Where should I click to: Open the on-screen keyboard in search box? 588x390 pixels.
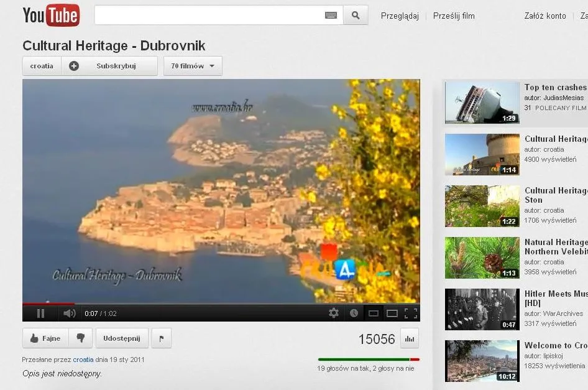(x=331, y=16)
